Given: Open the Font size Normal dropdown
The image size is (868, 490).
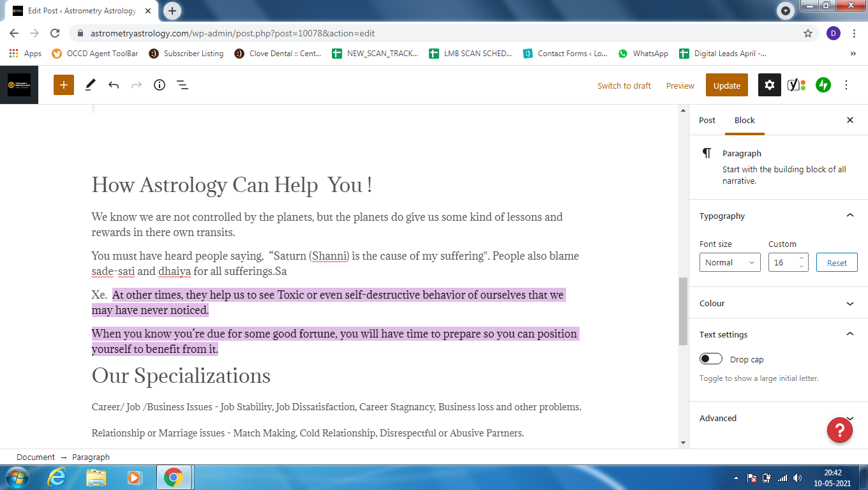Looking at the screenshot, I should click(x=730, y=262).
